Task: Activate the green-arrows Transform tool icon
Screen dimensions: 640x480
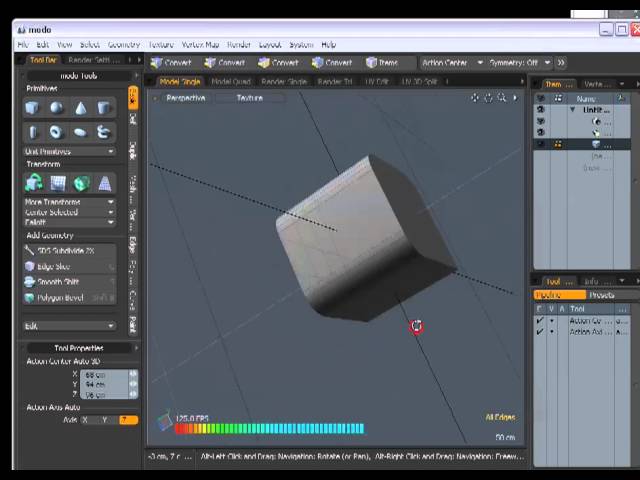Action: pyautogui.click(x=34, y=183)
